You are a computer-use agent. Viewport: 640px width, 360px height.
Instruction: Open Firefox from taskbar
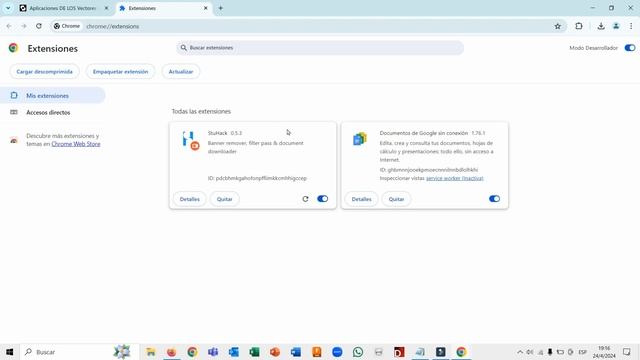pyautogui.click(x=171, y=352)
